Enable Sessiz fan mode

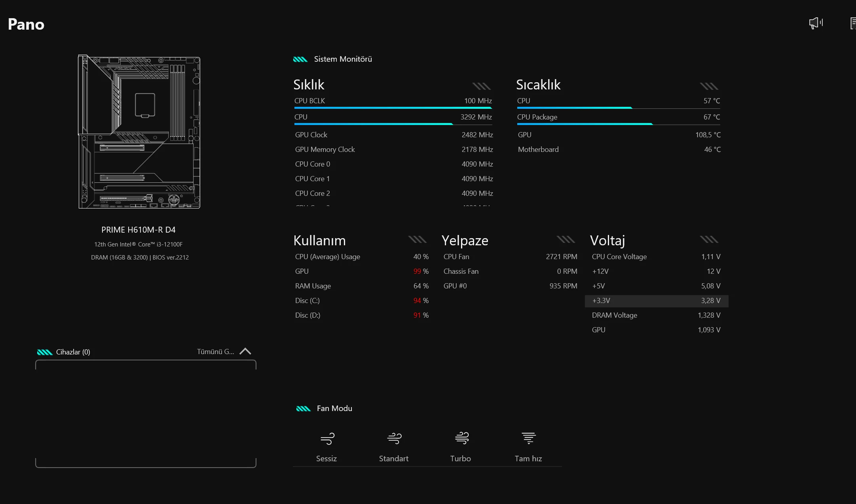coord(326,438)
